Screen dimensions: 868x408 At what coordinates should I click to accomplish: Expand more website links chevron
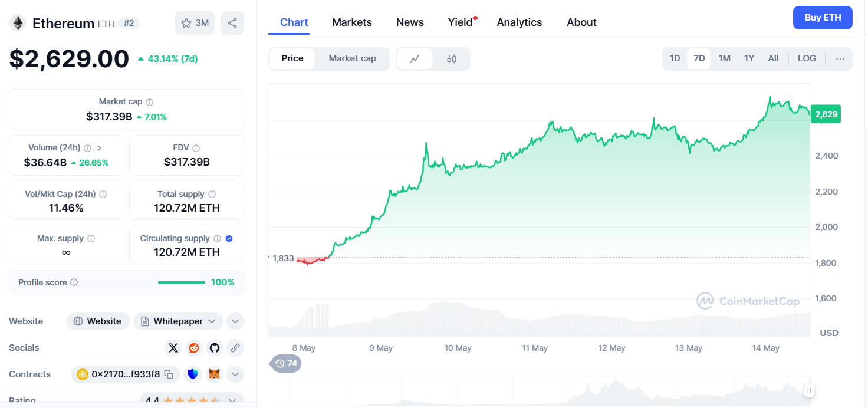pyautogui.click(x=235, y=321)
